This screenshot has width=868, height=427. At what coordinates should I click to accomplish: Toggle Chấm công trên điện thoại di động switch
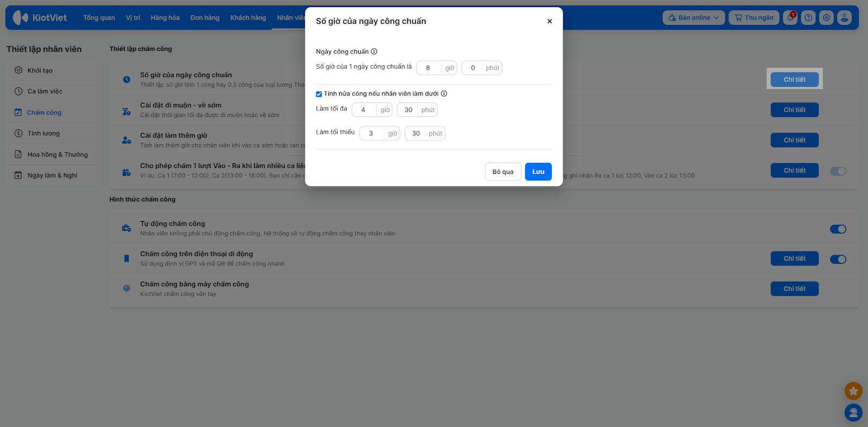coord(838,260)
